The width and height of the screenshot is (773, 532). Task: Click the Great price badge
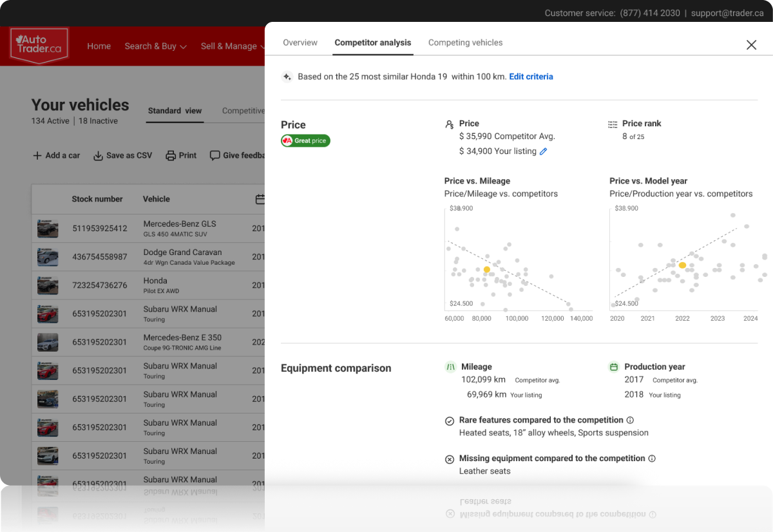point(305,140)
